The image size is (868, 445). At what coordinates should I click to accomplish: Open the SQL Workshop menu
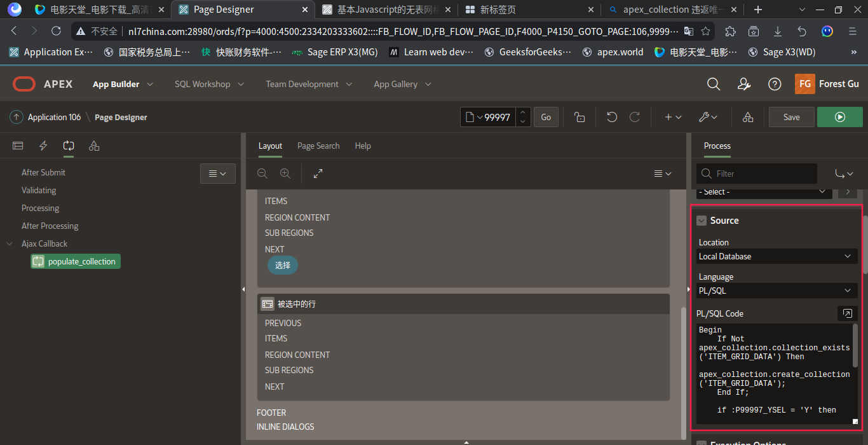point(203,83)
